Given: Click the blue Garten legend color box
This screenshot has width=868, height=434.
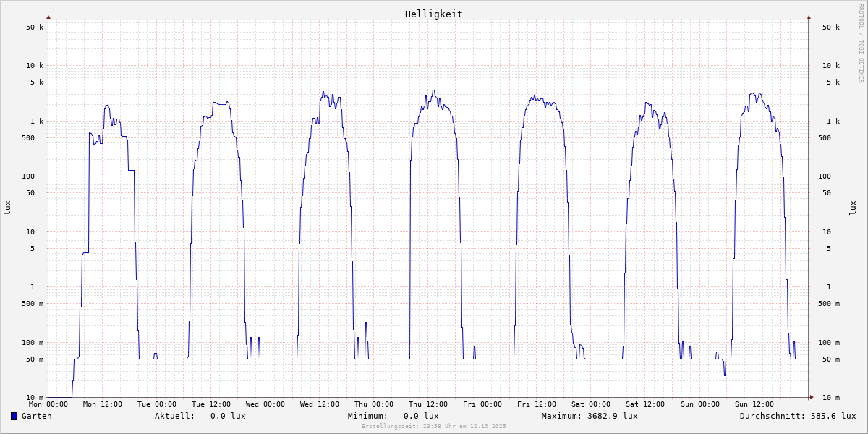Looking at the screenshot, I should 14,416.
